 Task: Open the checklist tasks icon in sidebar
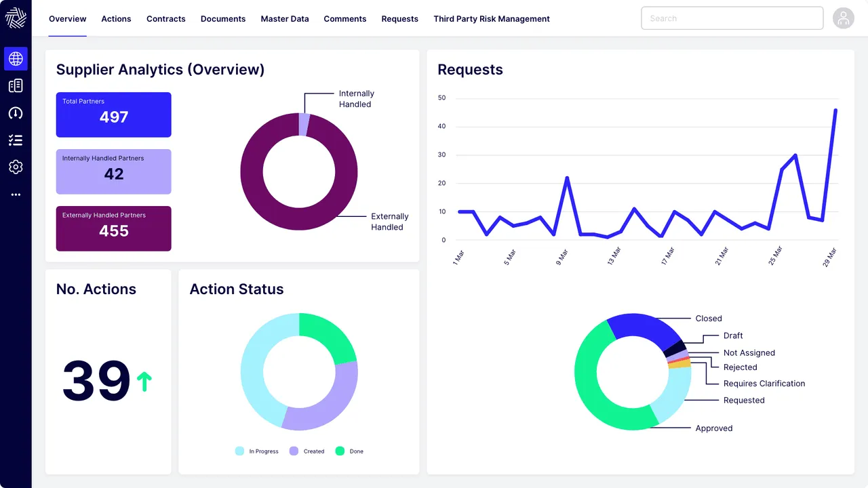(16, 140)
